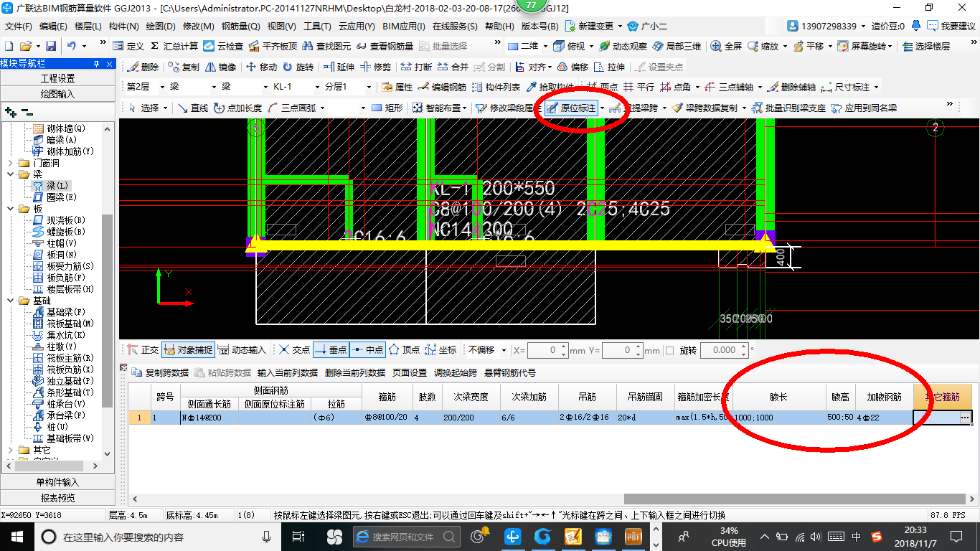Select the 打断 break tool
Image resolution: width=980 pixels, height=551 pixels.
pyautogui.click(x=415, y=67)
